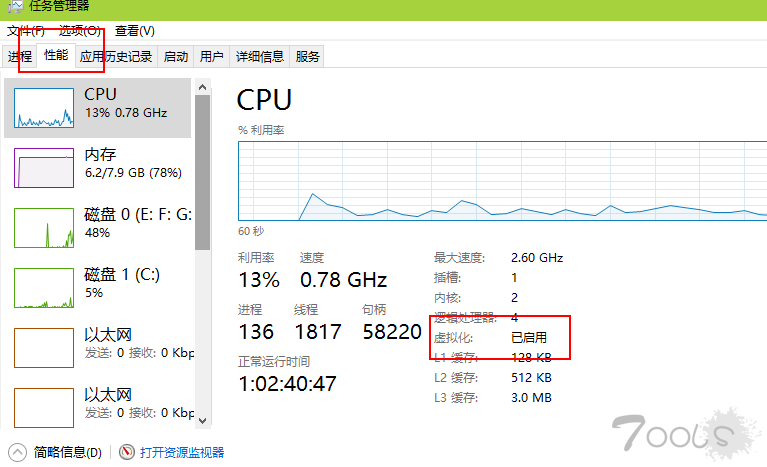Viewport: 767px width, 467px height.
Task: Select the CPU usage graph thumbnail
Action: (44, 108)
